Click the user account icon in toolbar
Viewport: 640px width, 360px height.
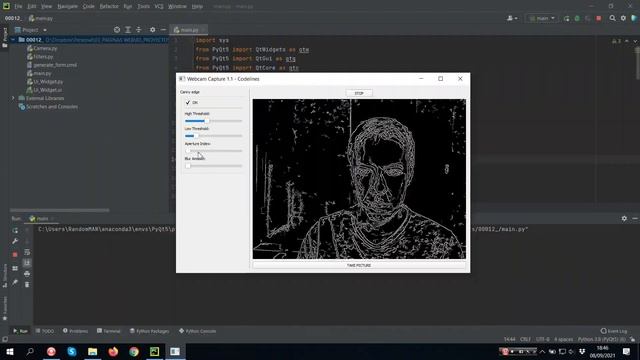tap(512, 18)
